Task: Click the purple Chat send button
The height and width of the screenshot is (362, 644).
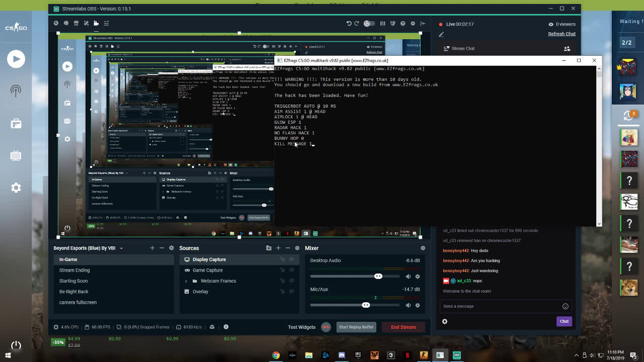Action: click(564, 321)
